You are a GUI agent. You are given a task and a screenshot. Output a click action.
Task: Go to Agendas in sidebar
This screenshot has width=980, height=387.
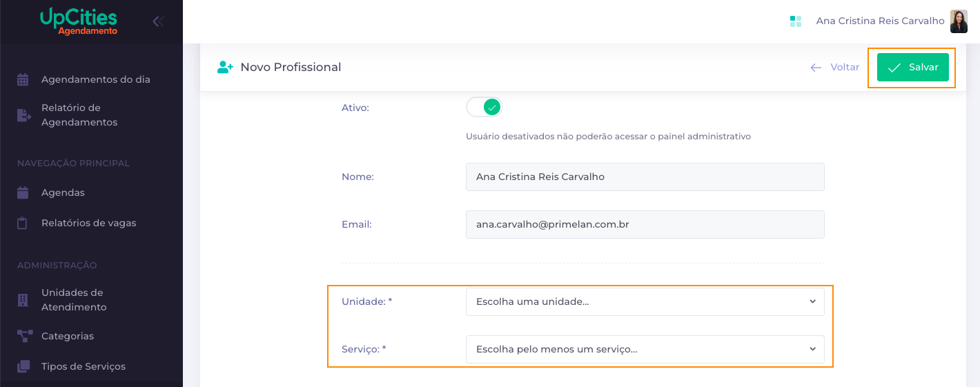63,192
